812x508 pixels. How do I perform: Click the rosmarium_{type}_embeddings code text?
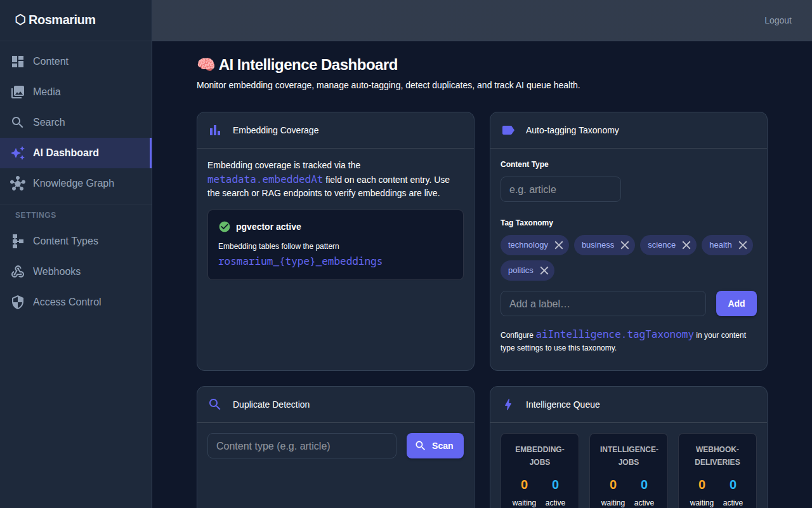pos(301,261)
